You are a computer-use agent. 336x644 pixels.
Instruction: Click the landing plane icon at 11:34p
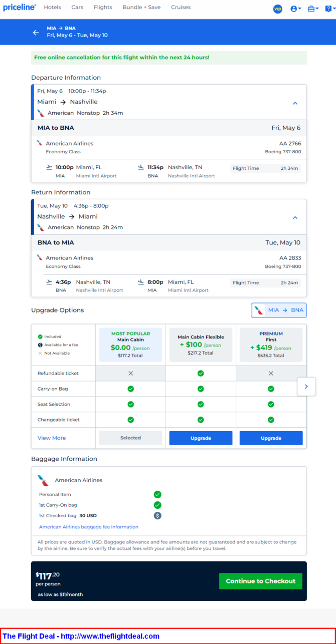click(141, 167)
